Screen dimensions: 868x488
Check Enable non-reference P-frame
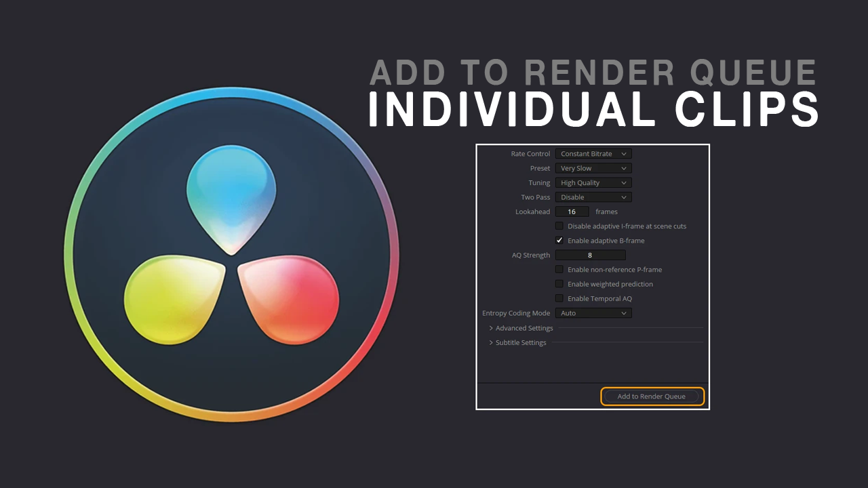click(x=559, y=270)
